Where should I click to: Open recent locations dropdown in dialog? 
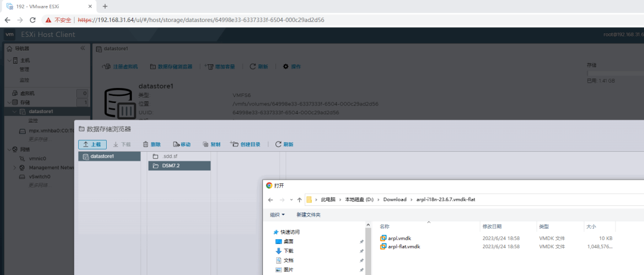[x=291, y=199]
